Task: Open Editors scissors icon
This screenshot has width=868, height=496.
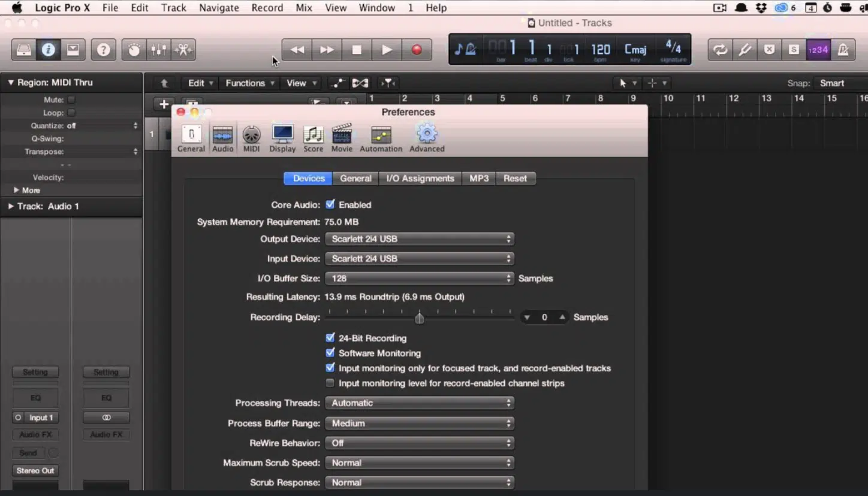Action: (x=183, y=50)
